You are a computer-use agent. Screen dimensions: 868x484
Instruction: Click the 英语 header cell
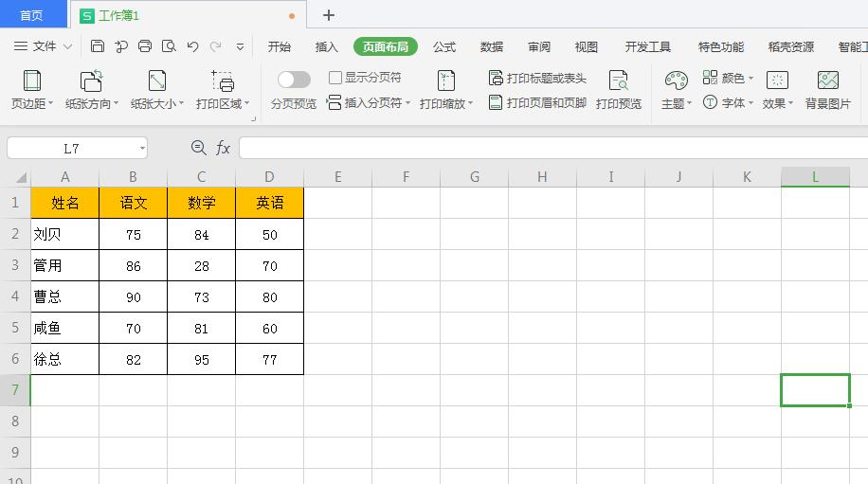click(x=269, y=203)
